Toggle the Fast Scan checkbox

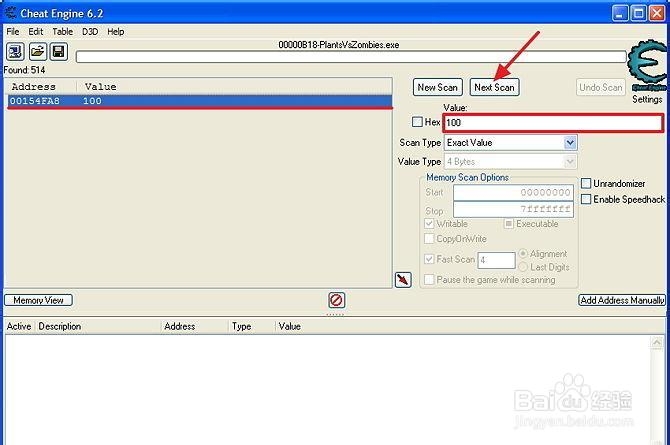click(x=429, y=259)
